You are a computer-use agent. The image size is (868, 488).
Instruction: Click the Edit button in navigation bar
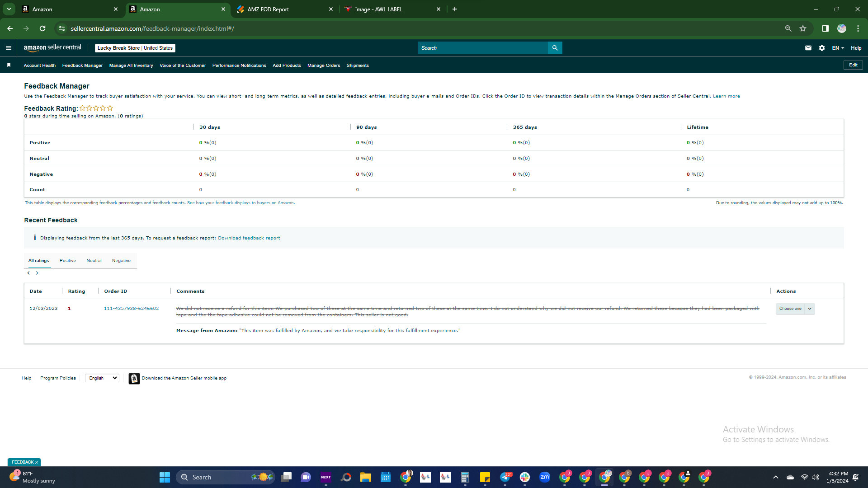click(x=853, y=65)
